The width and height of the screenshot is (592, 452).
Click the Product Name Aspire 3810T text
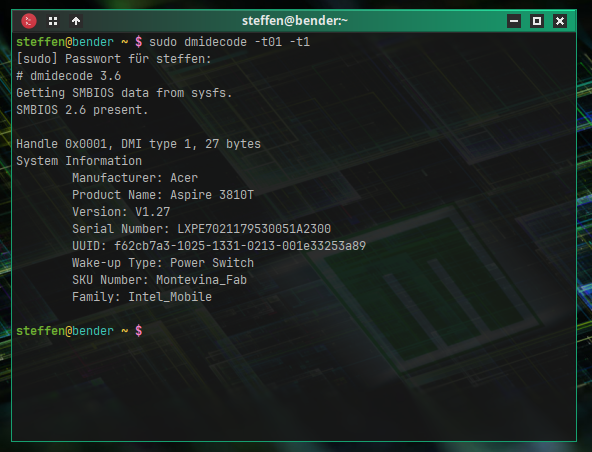pyautogui.click(x=163, y=195)
